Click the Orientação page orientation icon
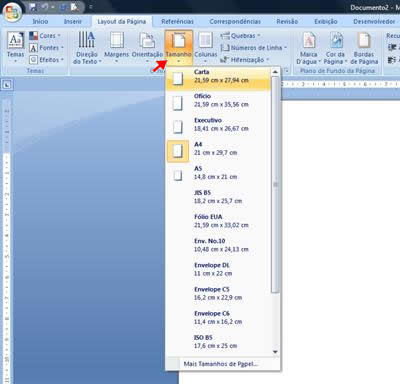Image resolution: width=400 pixels, height=384 pixels. tap(147, 41)
